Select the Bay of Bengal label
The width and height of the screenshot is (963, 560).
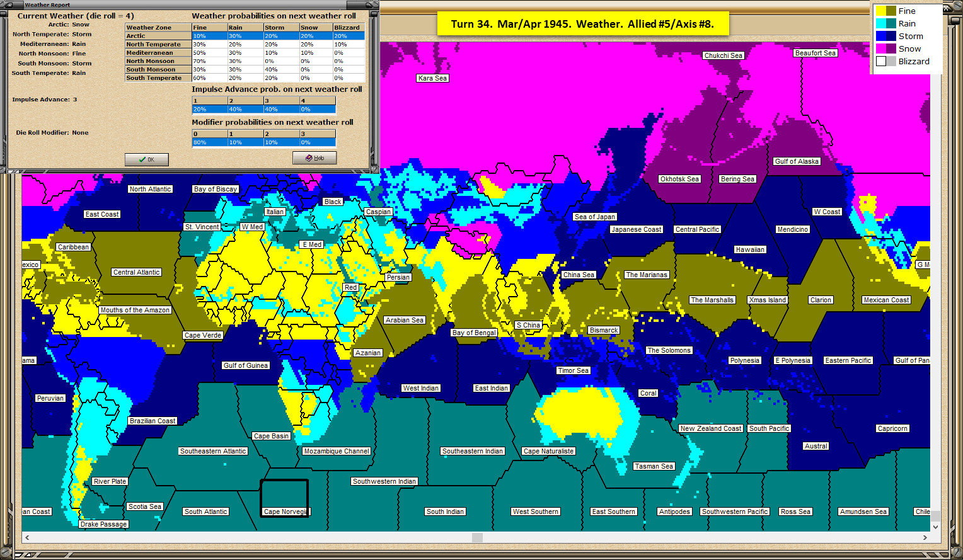(x=475, y=333)
